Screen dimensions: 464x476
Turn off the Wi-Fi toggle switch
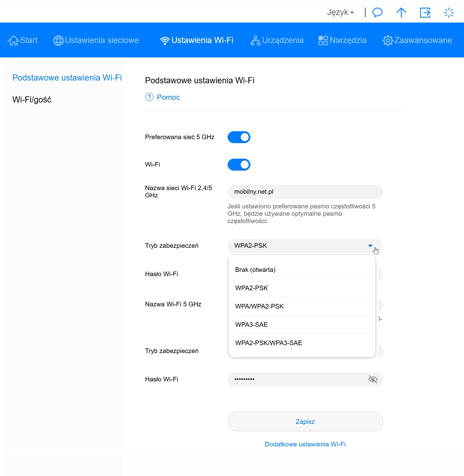[239, 165]
